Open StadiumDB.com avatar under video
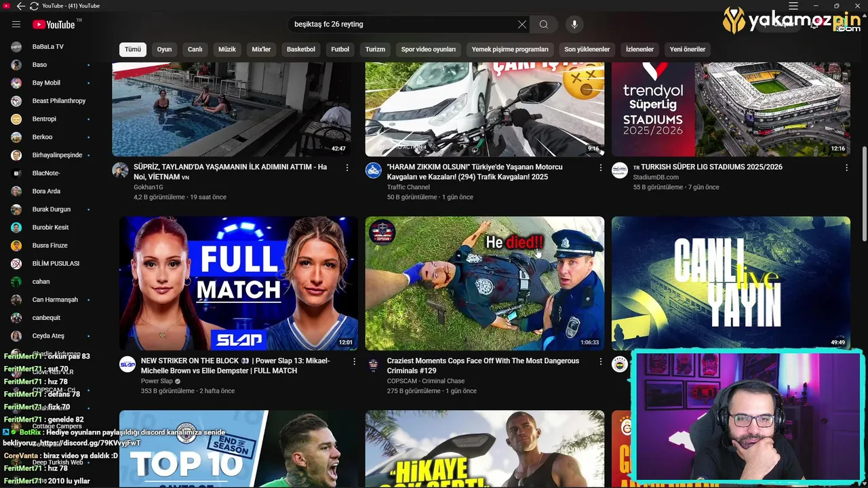The image size is (868, 488). click(620, 170)
